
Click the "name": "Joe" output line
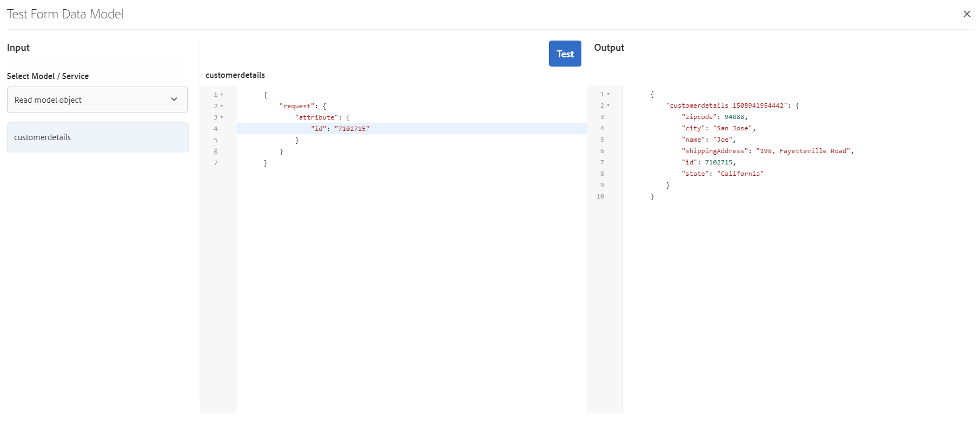click(708, 140)
